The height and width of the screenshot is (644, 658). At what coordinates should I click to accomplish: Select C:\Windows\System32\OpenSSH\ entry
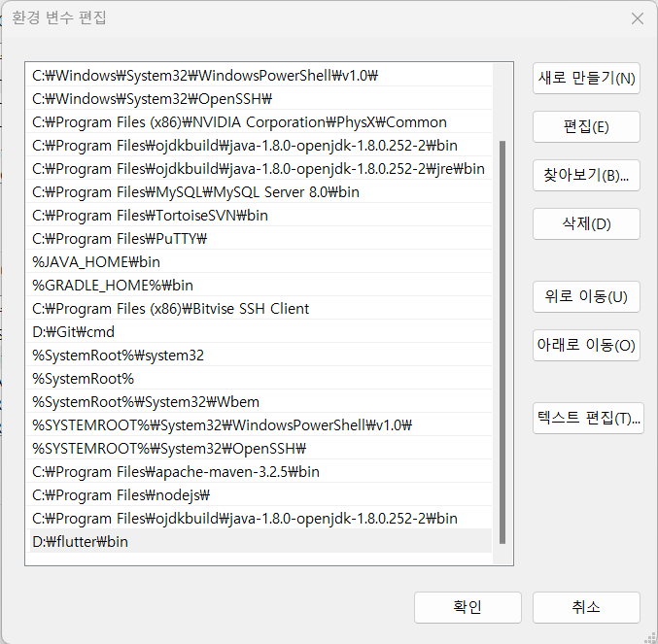(260, 99)
